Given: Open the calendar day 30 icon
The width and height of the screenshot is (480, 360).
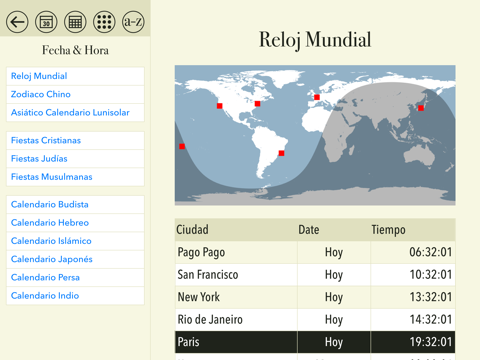Looking at the screenshot, I should (46, 22).
